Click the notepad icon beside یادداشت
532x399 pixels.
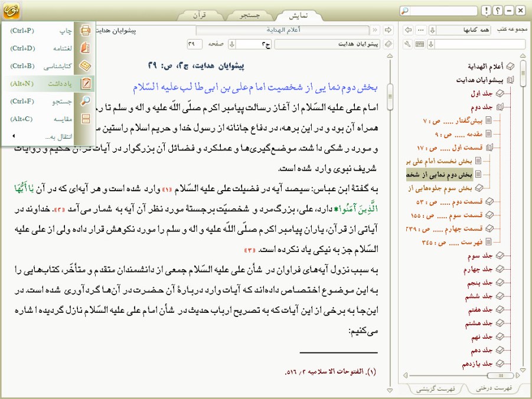point(86,83)
